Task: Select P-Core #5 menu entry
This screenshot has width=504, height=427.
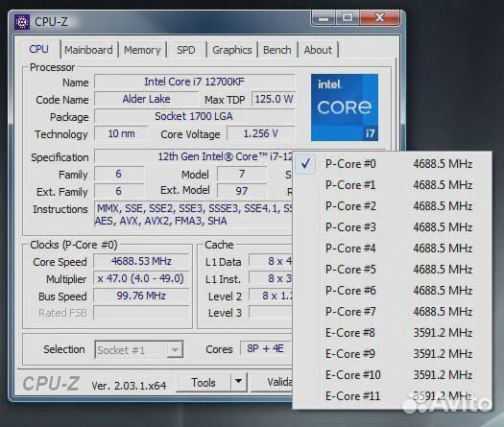Action: (392, 270)
